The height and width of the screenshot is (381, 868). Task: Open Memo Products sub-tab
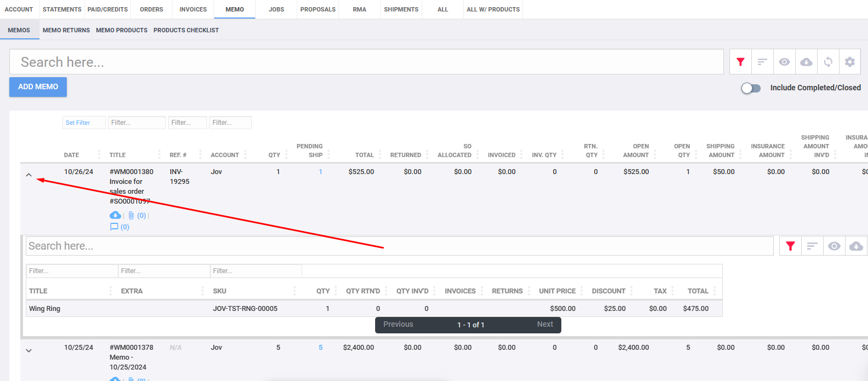(x=122, y=30)
